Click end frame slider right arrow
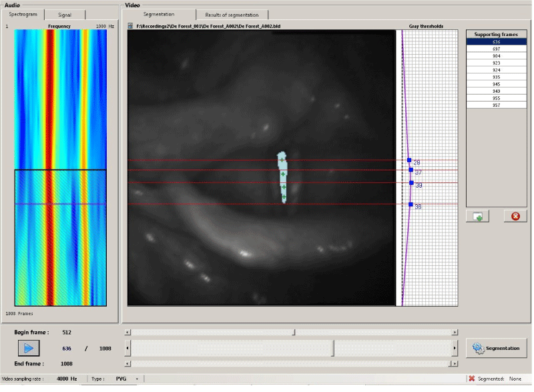The height and width of the screenshot is (392, 534). [455, 364]
